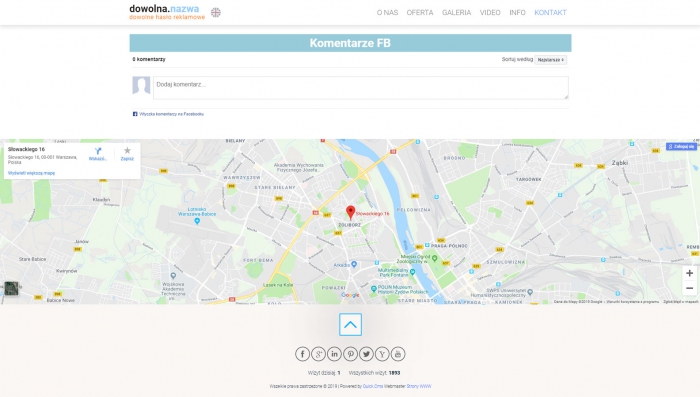700x397 pixels.
Task: Click the 'Wszystkich wizyt: 1893' counter text
Action: pos(375,373)
